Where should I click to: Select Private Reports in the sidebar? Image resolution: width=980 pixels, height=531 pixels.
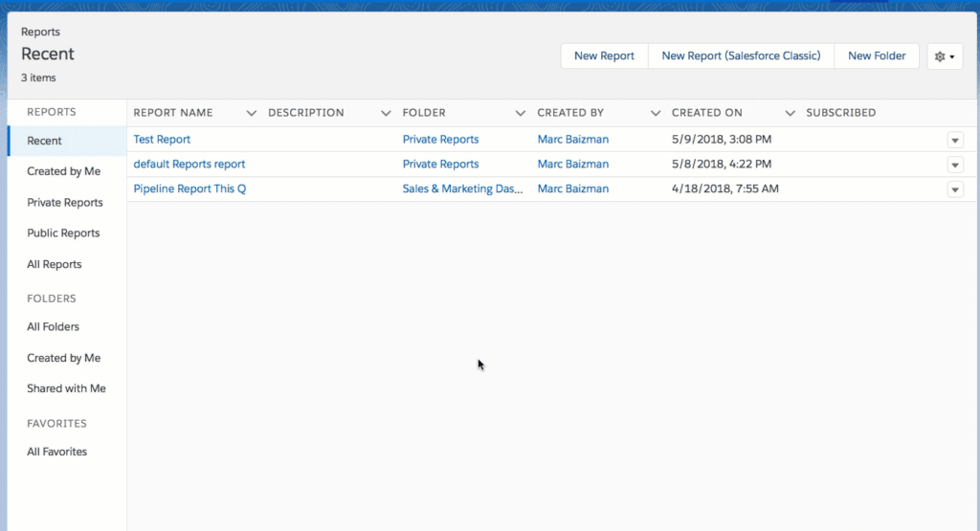pyautogui.click(x=65, y=203)
